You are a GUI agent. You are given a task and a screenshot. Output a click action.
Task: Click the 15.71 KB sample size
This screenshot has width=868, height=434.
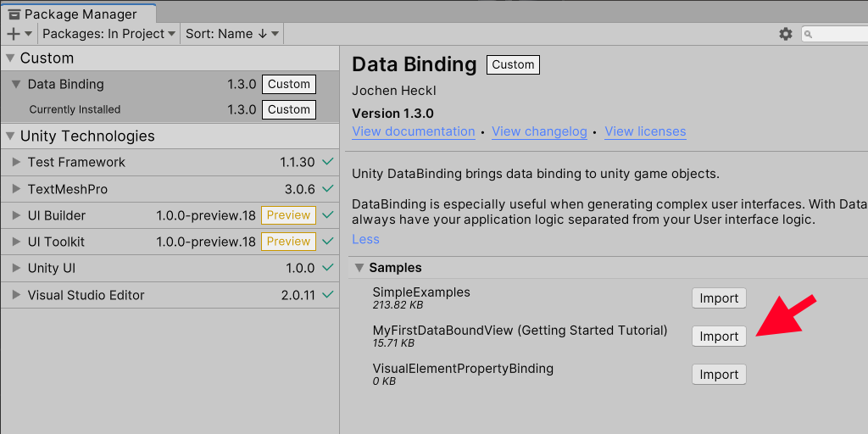pos(393,343)
